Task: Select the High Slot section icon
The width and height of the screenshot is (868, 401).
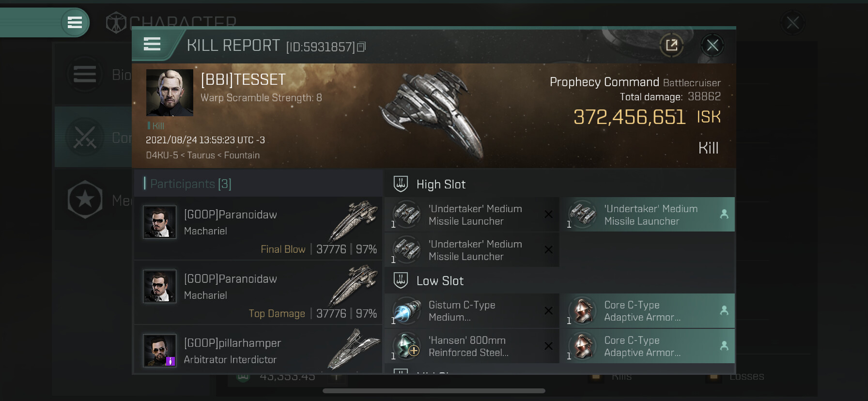Action: coord(401,184)
